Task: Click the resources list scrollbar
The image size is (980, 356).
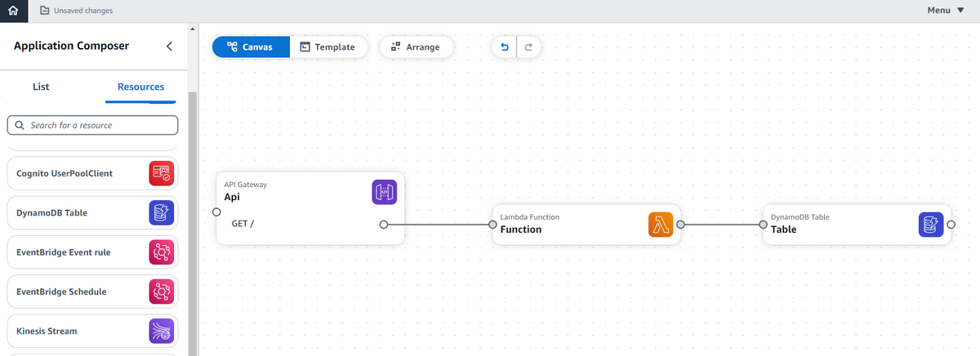Action: 193,224
